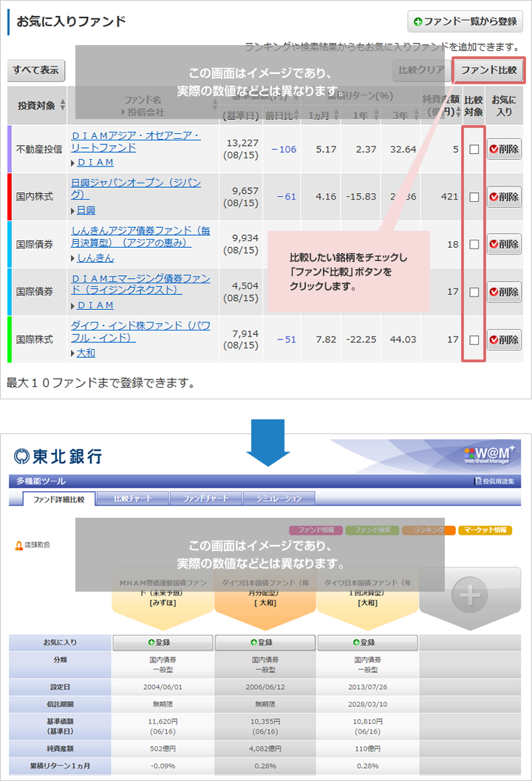Click the ファンド一覧から登録 button
This screenshot has width=532, height=781.
click(x=465, y=21)
